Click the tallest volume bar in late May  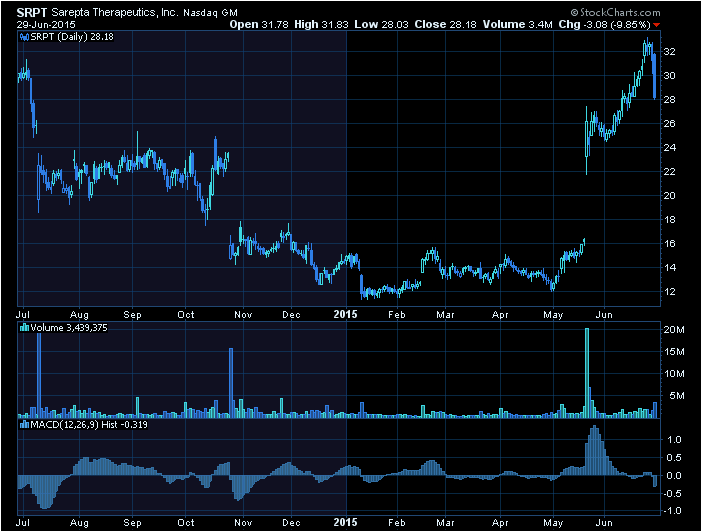(587, 373)
